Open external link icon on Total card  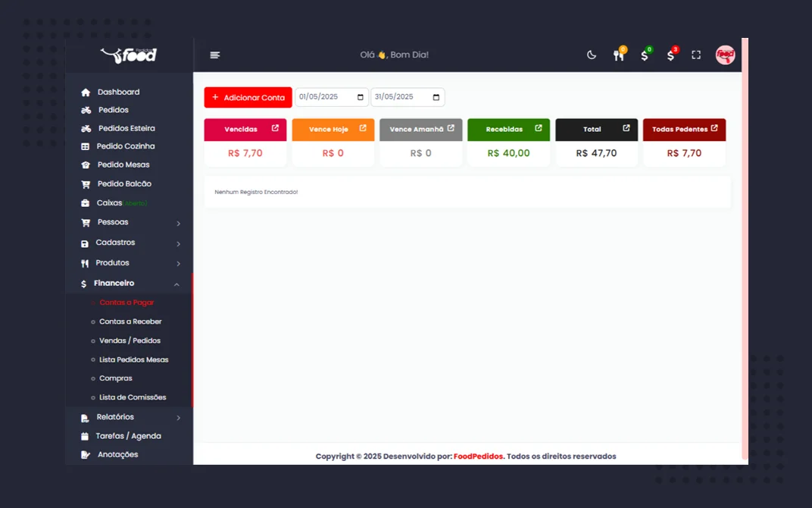pos(626,128)
